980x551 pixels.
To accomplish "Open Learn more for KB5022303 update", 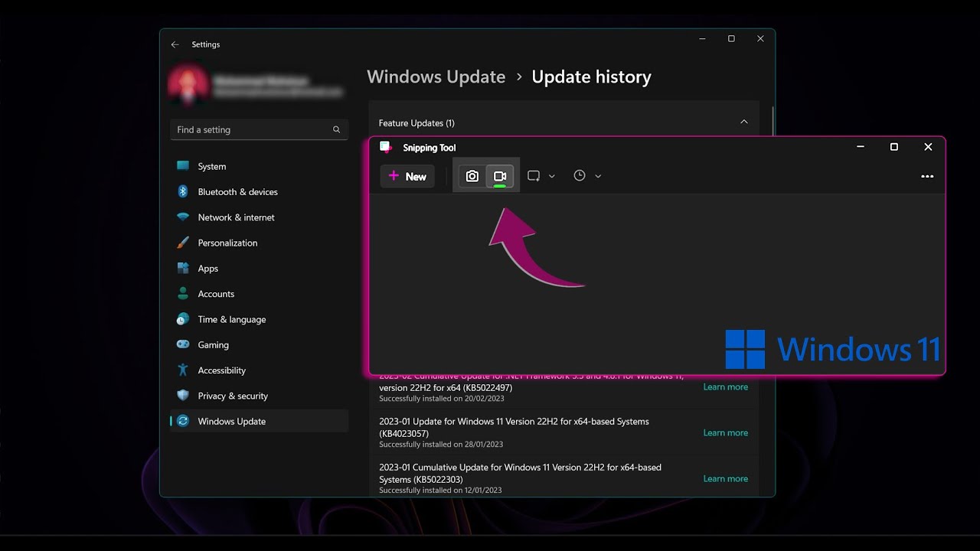I will coord(726,478).
